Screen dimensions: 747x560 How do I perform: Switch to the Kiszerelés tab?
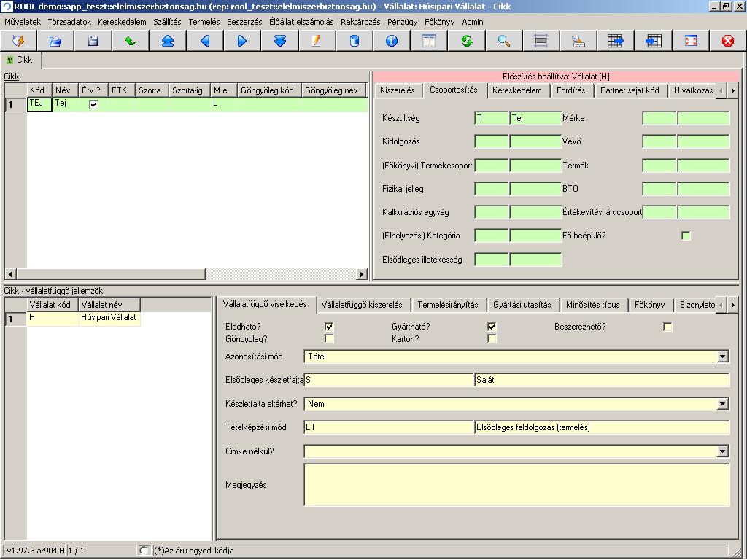[398, 90]
